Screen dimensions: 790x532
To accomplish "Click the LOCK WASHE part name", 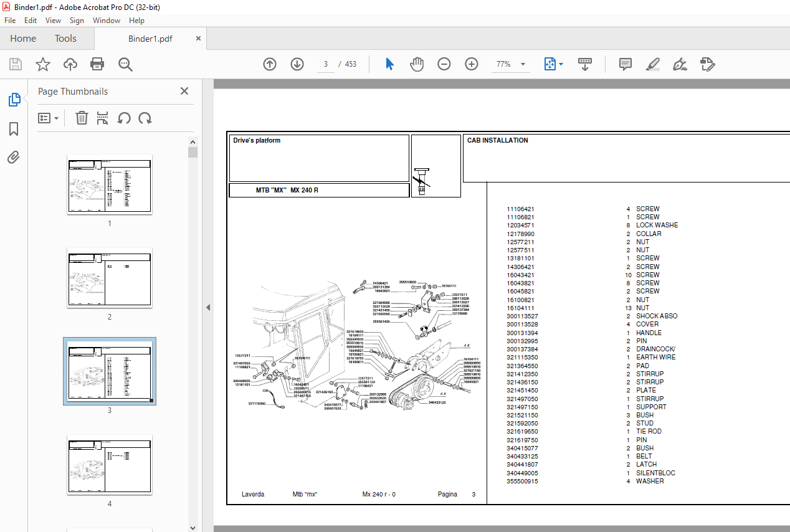I will tap(657, 226).
